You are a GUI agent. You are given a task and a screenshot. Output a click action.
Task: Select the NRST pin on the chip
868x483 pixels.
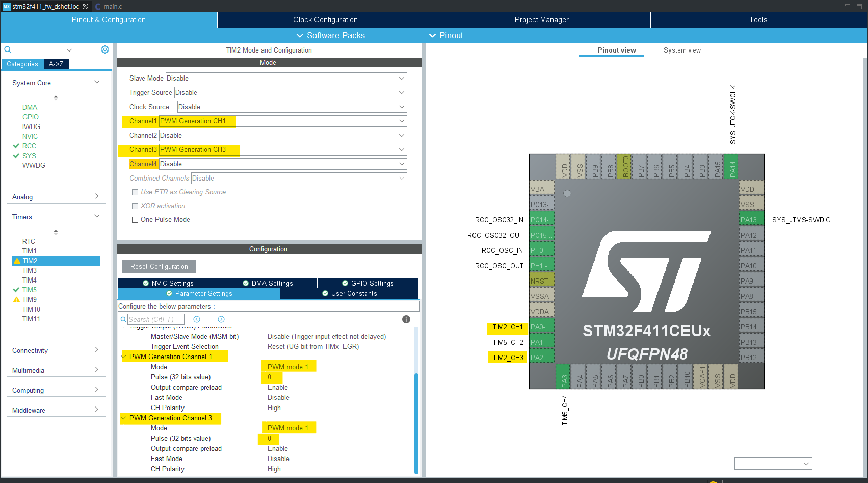tap(541, 281)
